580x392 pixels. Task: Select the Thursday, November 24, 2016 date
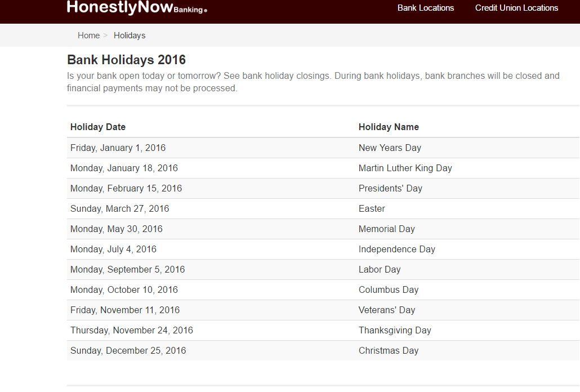[132, 330]
